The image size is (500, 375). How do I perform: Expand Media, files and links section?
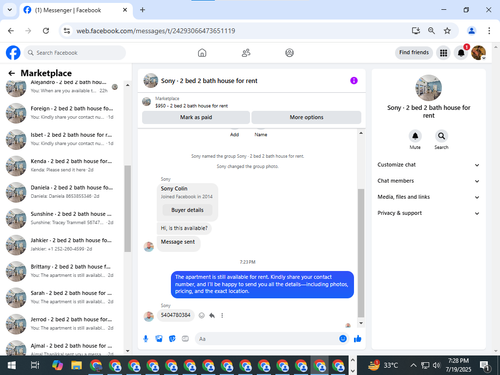click(x=429, y=197)
